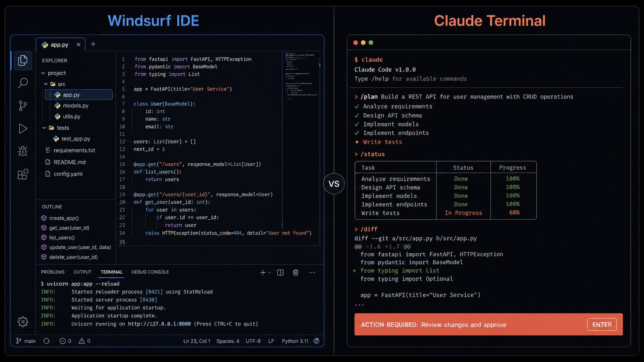The width and height of the screenshot is (644, 362).
Task: Open terminal panel more actions ellipsis
Action: [x=312, y=272]
